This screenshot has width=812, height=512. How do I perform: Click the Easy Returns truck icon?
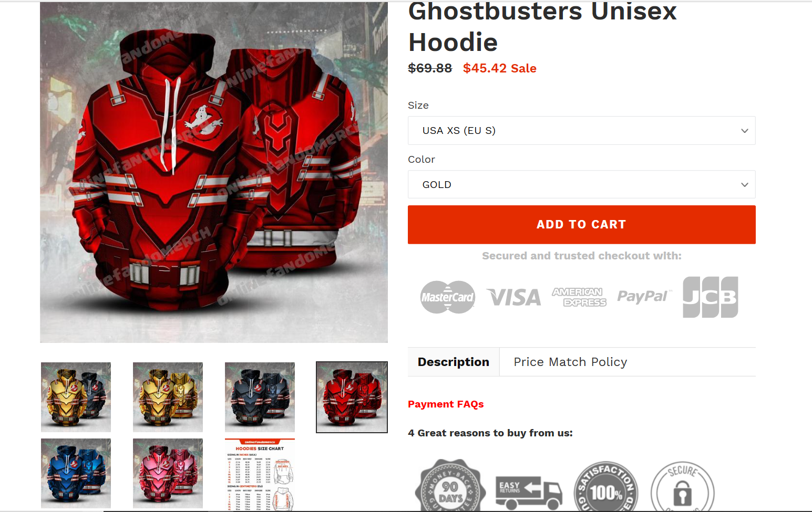[529, 493]
